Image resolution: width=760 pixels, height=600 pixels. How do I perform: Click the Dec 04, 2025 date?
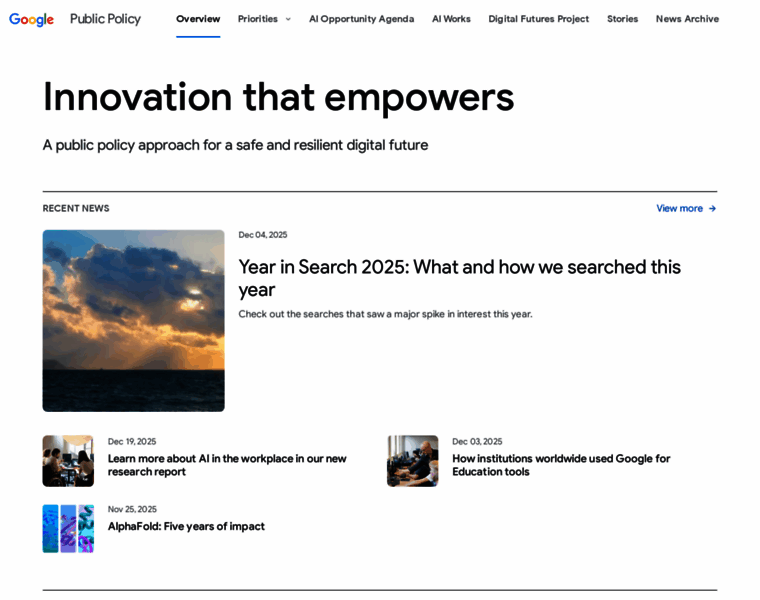coord(263,235)
